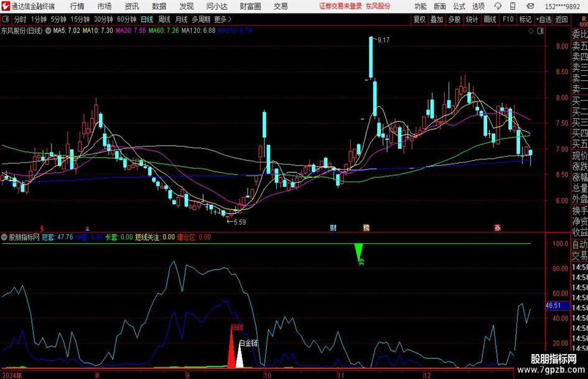Screen dimensions: 588x379
Task: Add stock via +自选 button
Action: coord(544,19)
